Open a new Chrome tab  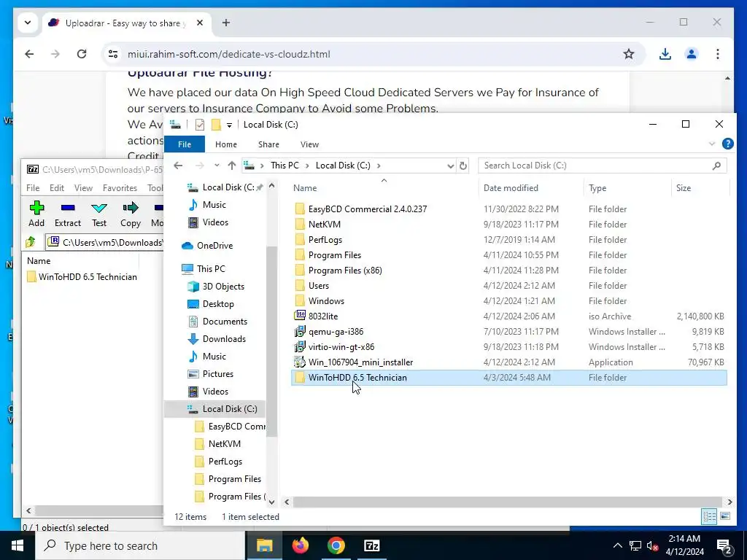point(226,23)
